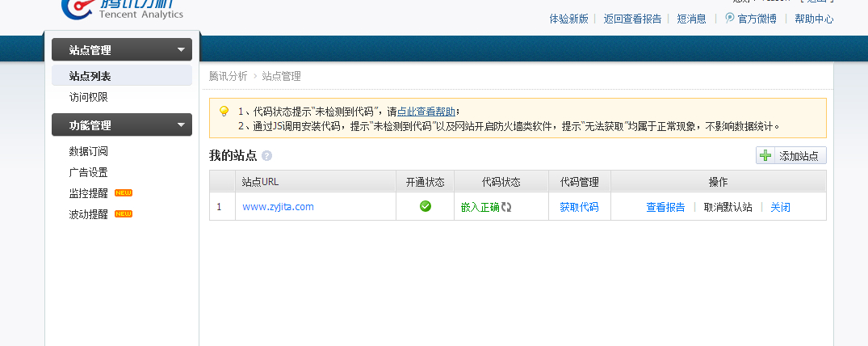Viewport: 868px width, 346px height.
Task: Click the light bulb tip icon
Action: tap(224, 112)
